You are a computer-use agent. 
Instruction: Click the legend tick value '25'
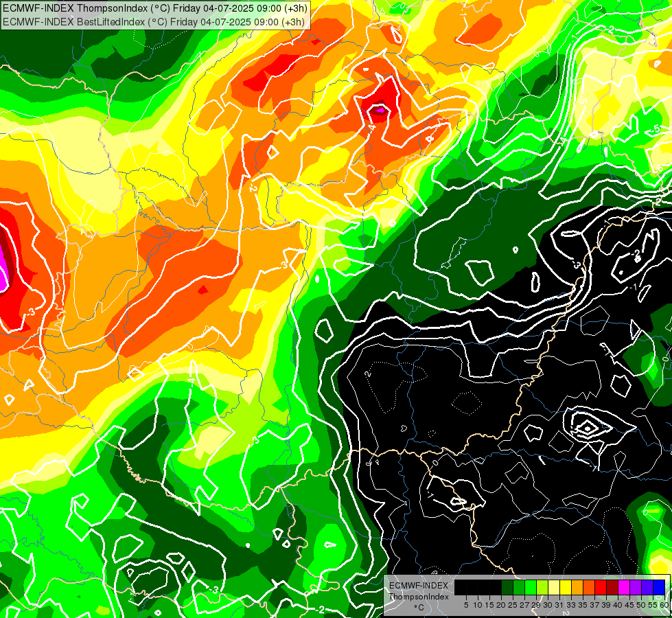(x=513, y=605)
